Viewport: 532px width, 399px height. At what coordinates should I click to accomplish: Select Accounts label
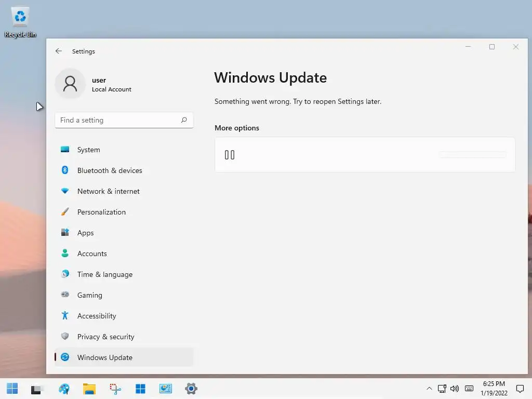pos(92,254)
